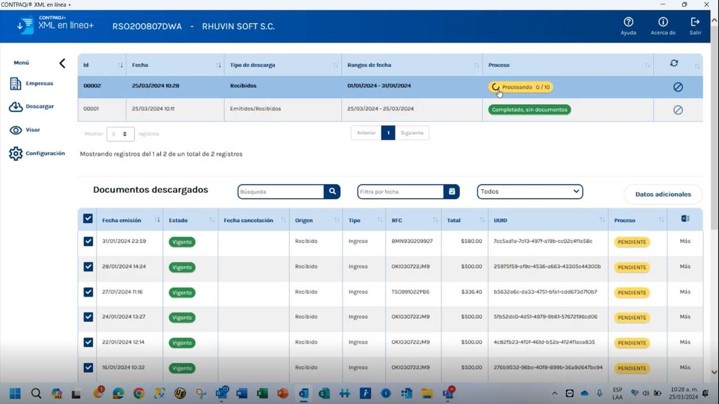
Task: Click the Procesando 0 / 10 status badge
Action: coord(520,87)
